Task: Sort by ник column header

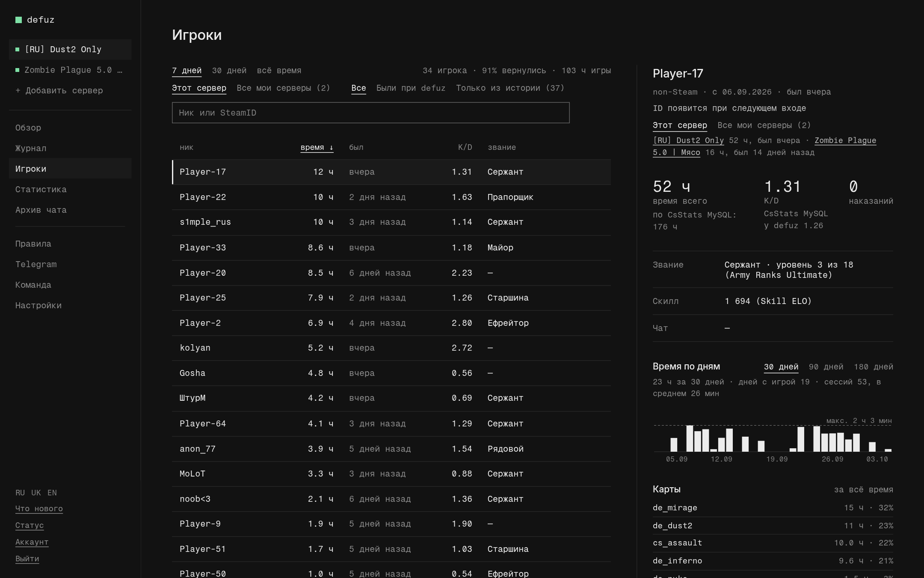Action: pyautogui.click(x=187, y=147)
